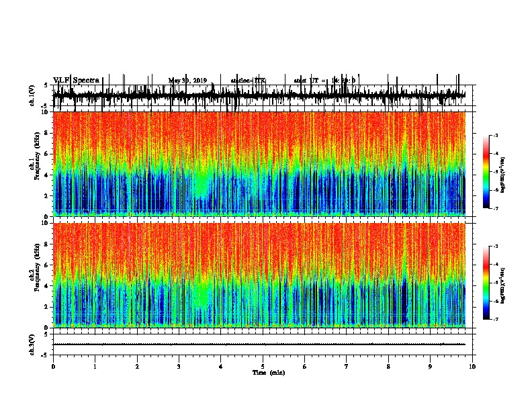Click time axis tick label "4" below the plot
The height and width of the screenshot is (411, 532).
click(x=221, y=367)
